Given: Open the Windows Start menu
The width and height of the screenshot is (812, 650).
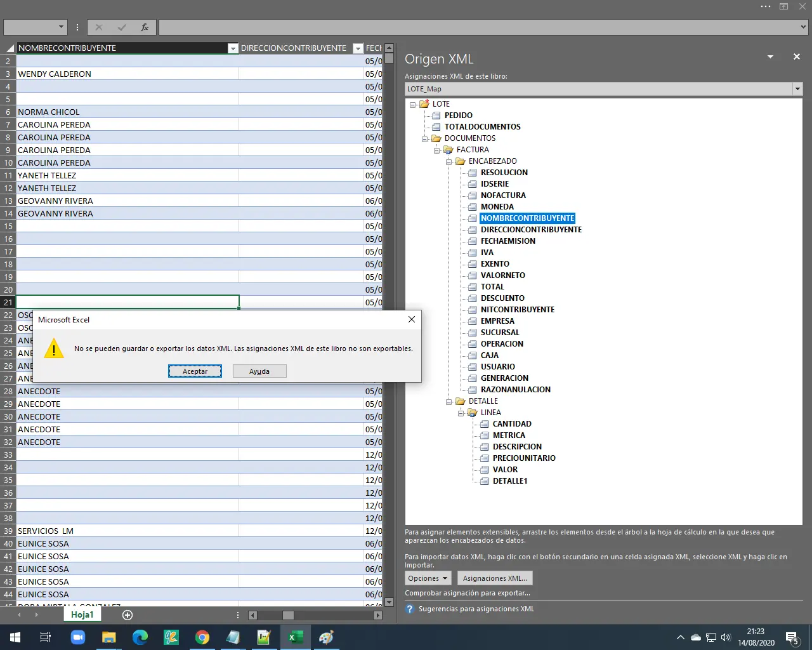Looking at the screenshot, I should pos(15,637).
